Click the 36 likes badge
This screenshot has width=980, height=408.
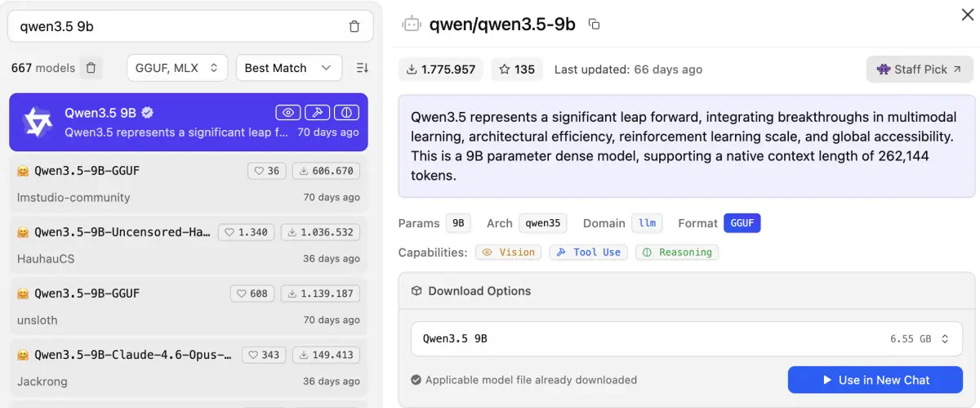266,171
